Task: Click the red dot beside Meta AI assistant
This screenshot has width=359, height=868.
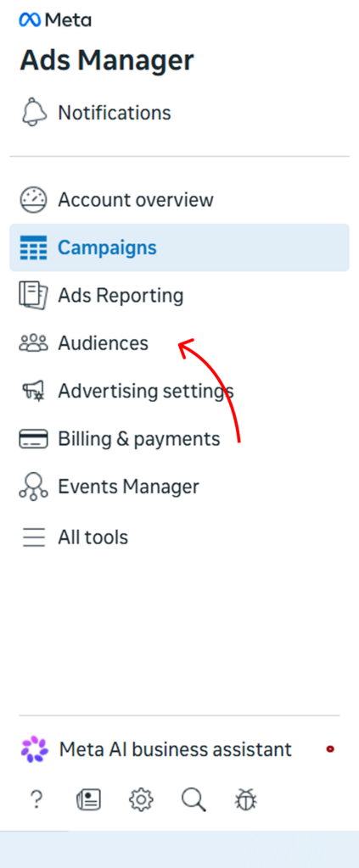Action: click(x=330, y=749)
